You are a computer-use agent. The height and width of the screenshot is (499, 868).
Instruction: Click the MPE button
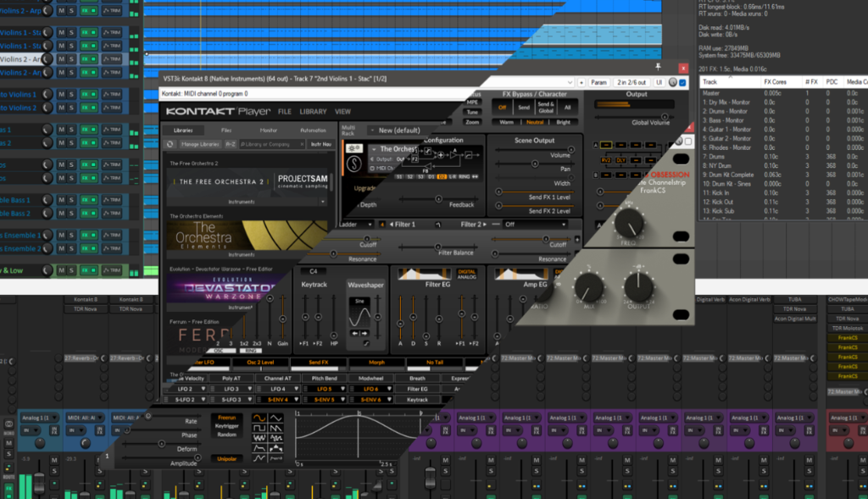pyautogui.click(x=472, y=103)
